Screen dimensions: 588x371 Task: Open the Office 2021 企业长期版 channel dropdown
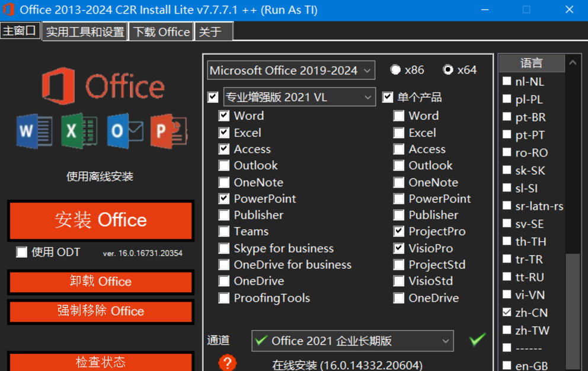tap(353, 341)
